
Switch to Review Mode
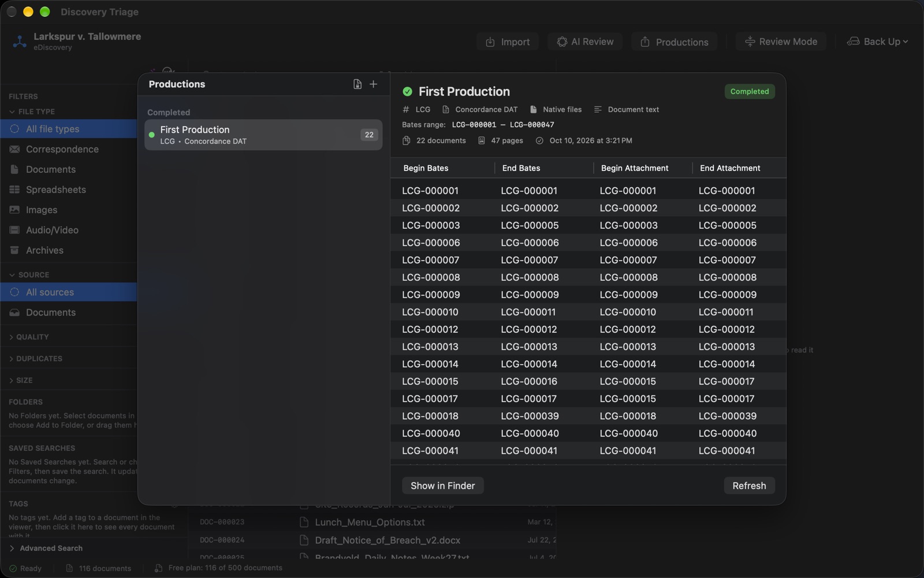[781, 42]
